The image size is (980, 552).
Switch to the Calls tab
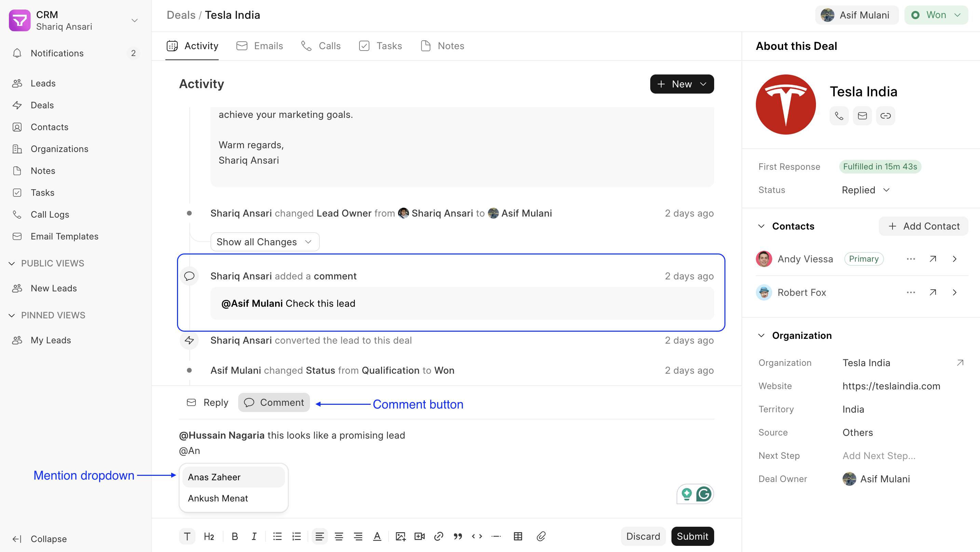(321, 46)
